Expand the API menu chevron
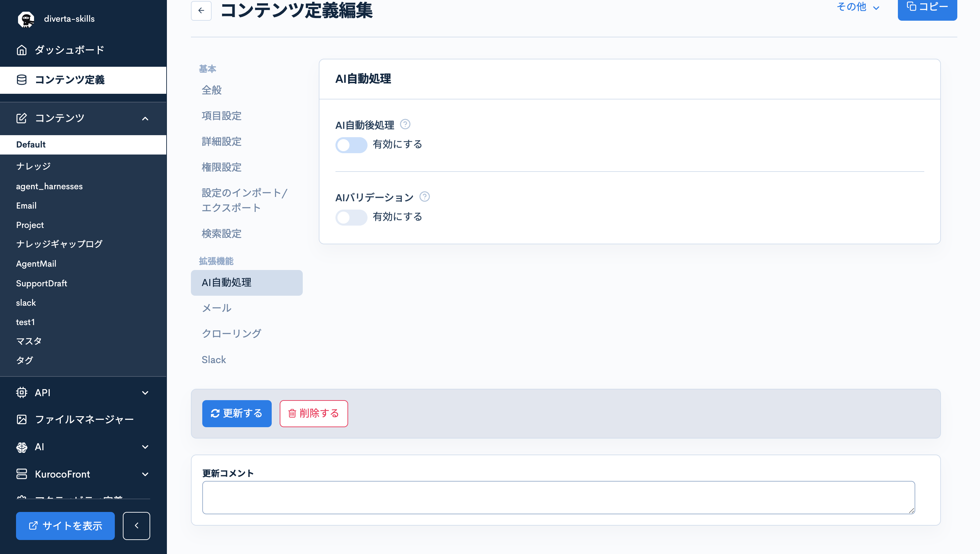The width and height of the screenshot is (980, 554). pyautogui.click(x=145, y=393)
